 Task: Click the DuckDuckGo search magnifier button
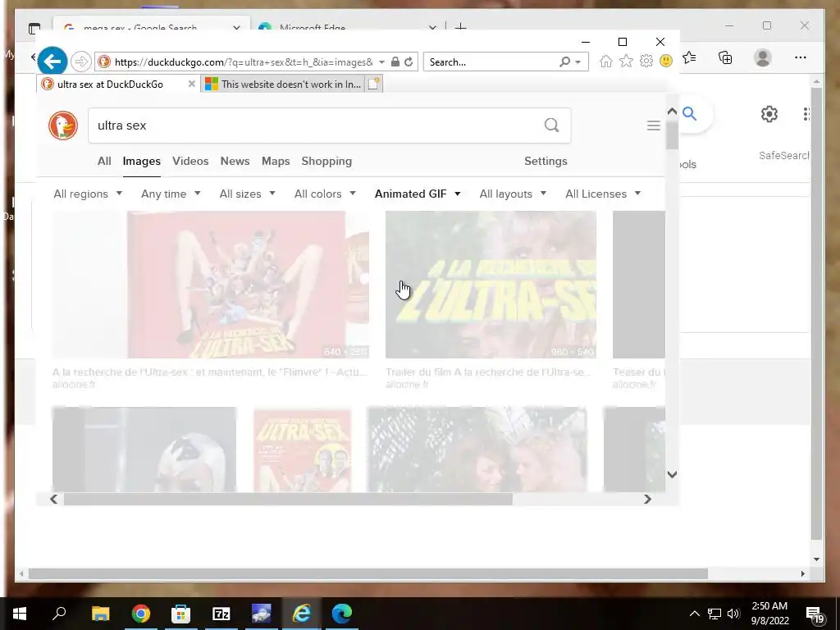[x=552, y=126]
